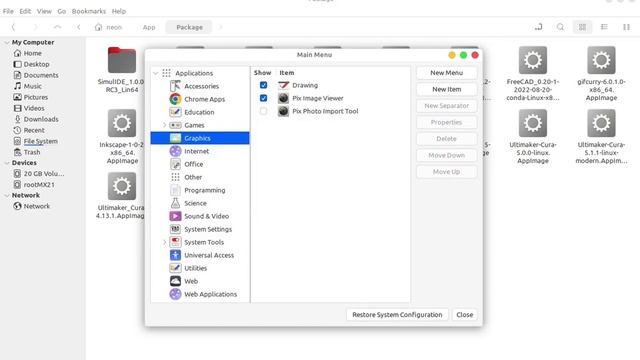
Task: Close the Main Menu dialog via Close button
Action: click(464, 315)
